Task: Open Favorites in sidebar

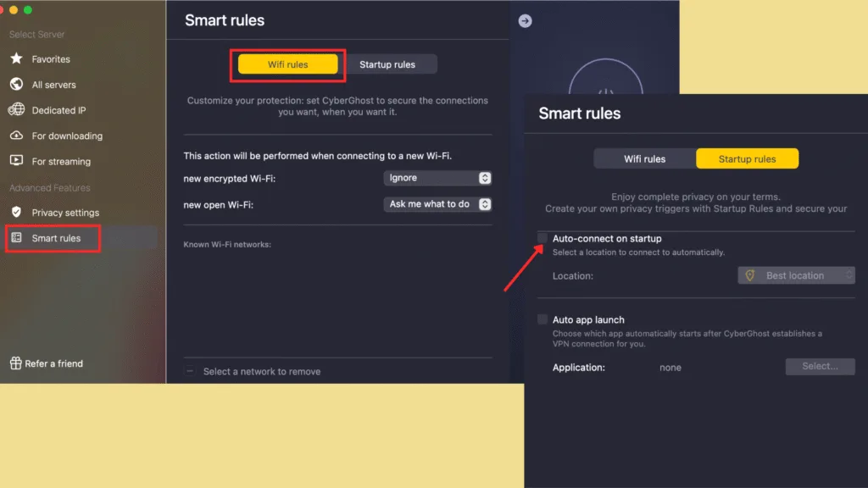Action: (x=51, y=58)
